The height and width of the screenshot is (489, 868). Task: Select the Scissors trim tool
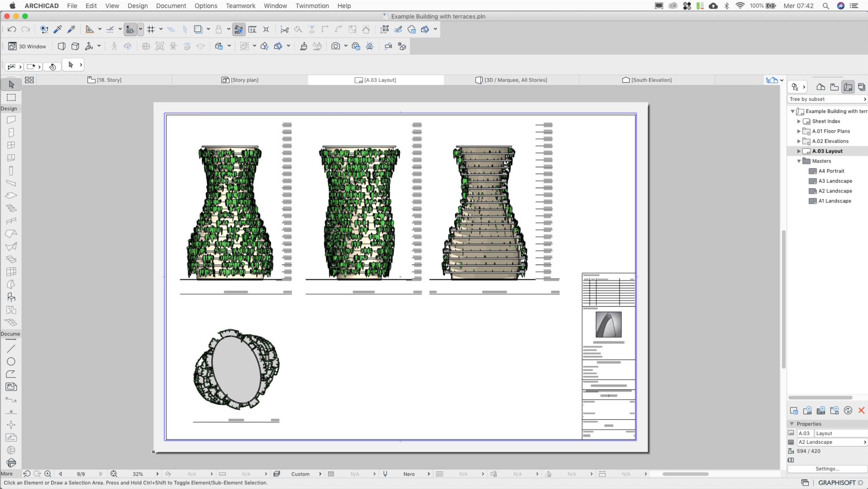[x=284, y=29]
